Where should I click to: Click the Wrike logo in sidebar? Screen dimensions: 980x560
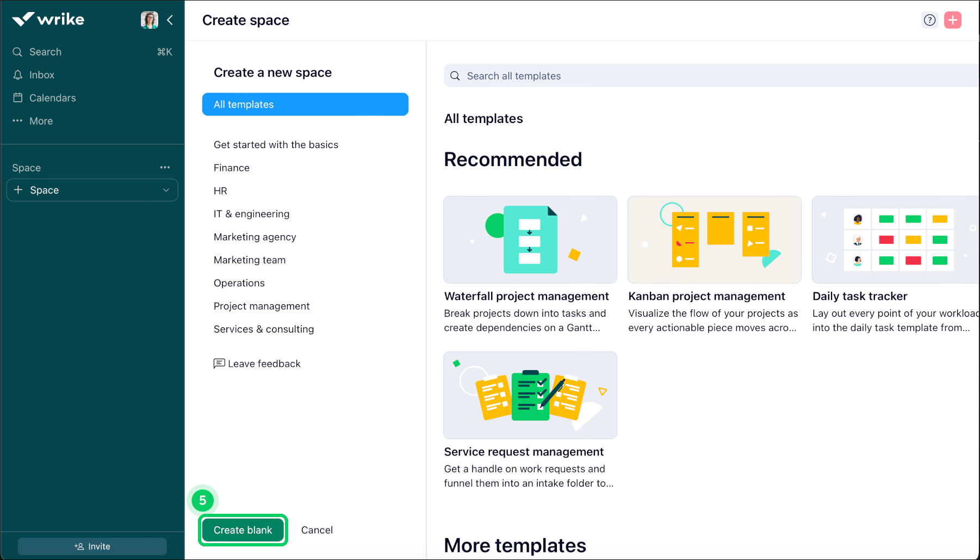pyautogui.click(x=48, y=20)
